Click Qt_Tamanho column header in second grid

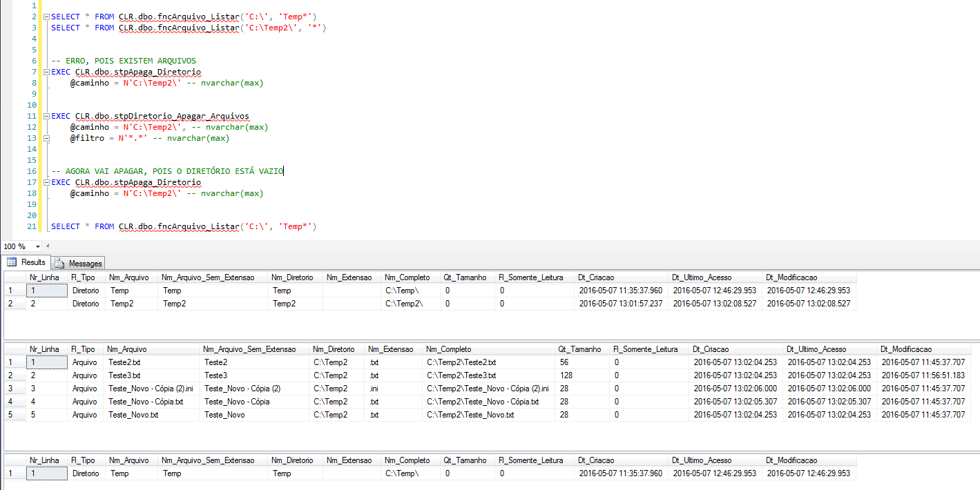[580, 349]
